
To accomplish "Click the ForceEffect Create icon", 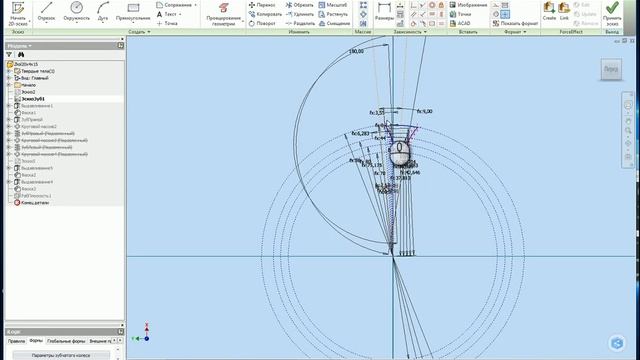I will point(549,11).
